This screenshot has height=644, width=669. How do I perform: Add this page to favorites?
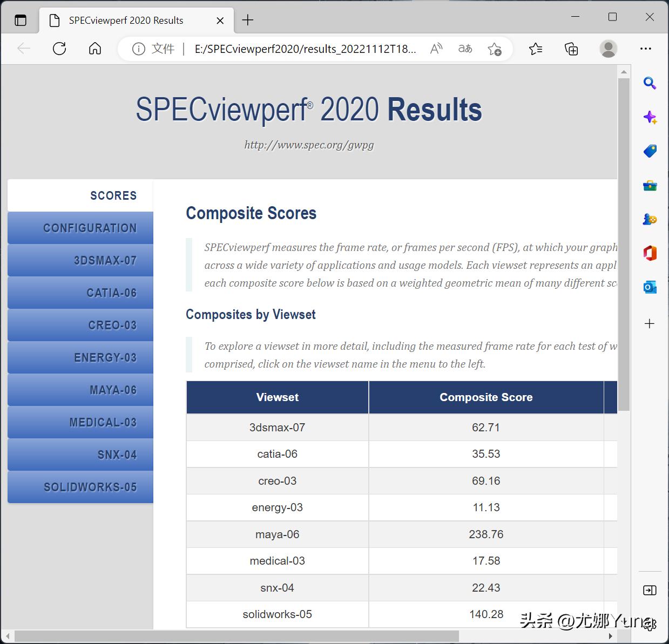pyautogui.click(x=495, y=49)
